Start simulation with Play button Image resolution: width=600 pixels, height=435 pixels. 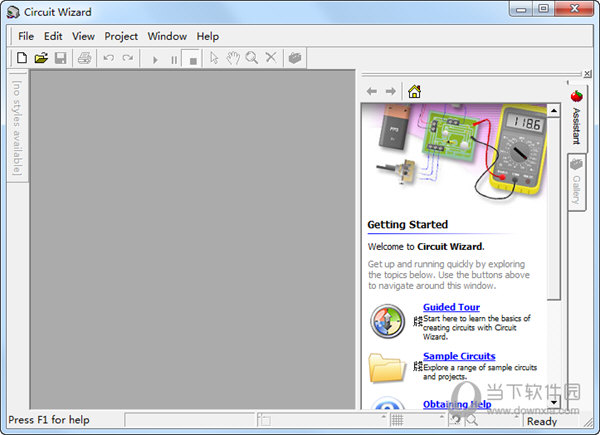[x=155, y=60]
